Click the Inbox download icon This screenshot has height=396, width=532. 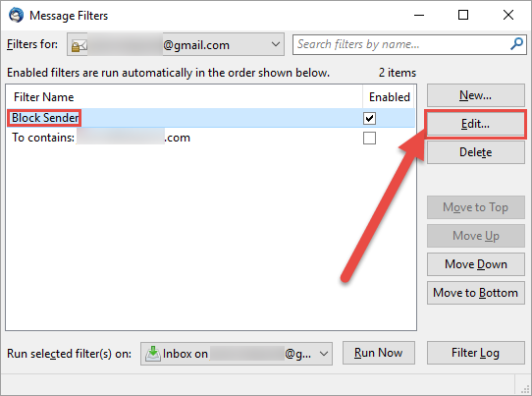point(153,354)
